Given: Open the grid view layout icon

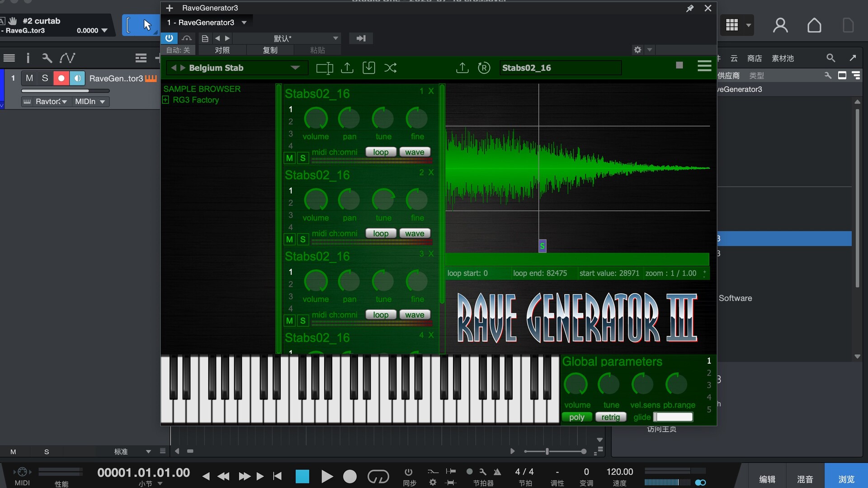Looking at the screenshot, I should (x=732, y=25).
